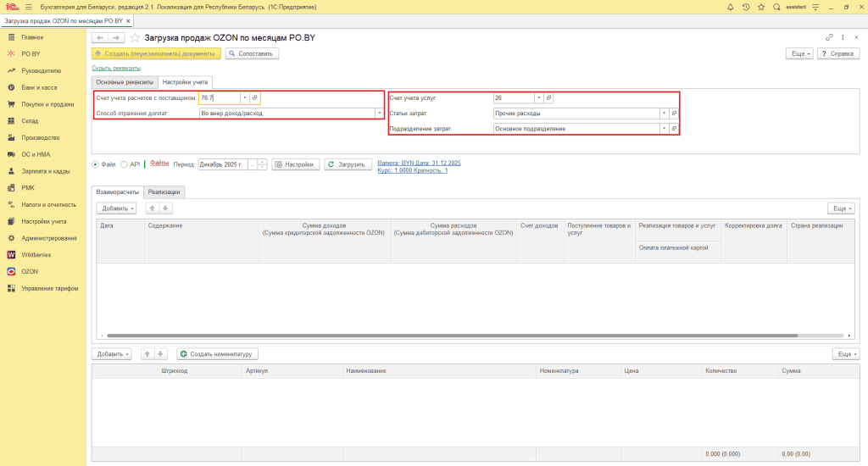868x466 pixels.
Task: Open the Производство section
Action: tap(41, 137)
